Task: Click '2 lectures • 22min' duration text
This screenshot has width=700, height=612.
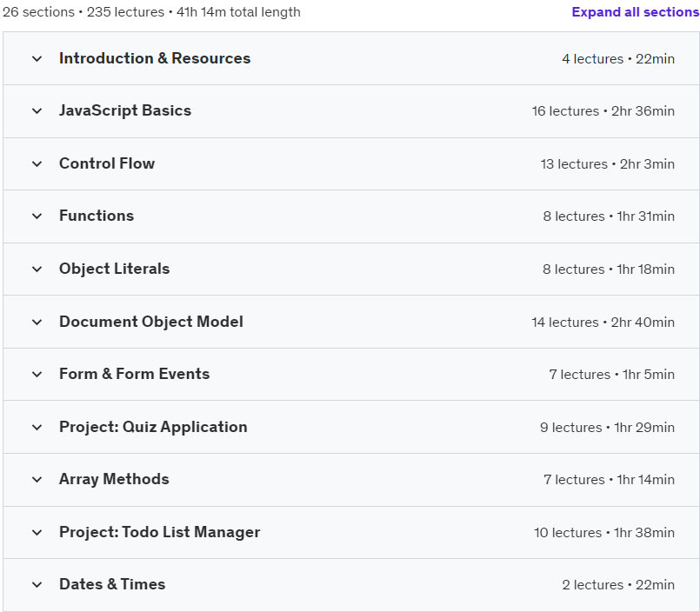Action: 618,585
